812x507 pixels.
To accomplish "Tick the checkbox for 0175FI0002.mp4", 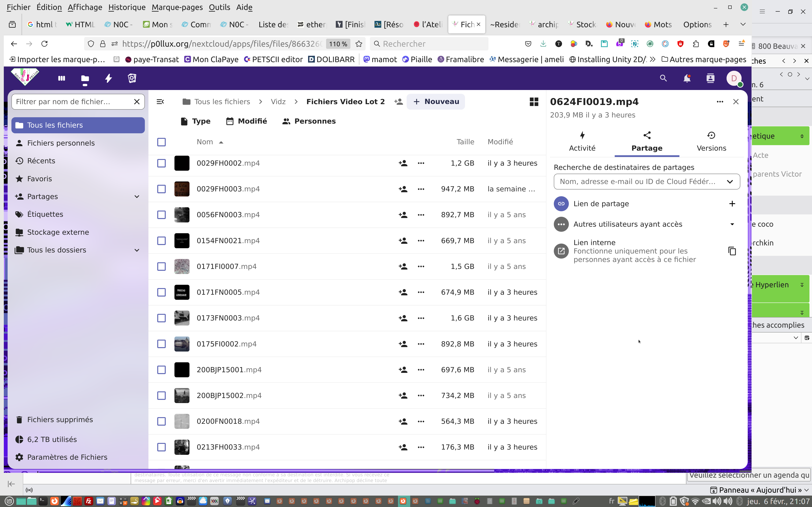I will 161,344.
